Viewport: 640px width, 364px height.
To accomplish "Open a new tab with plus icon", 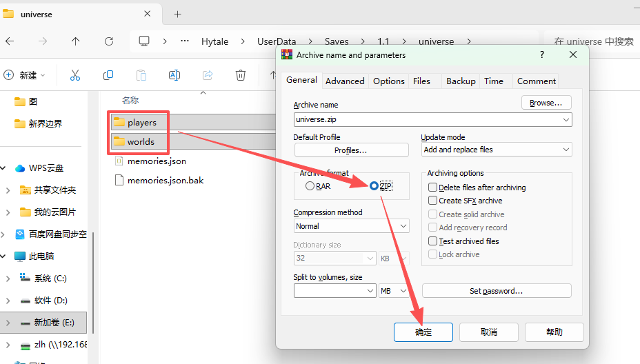I will 177,14.
